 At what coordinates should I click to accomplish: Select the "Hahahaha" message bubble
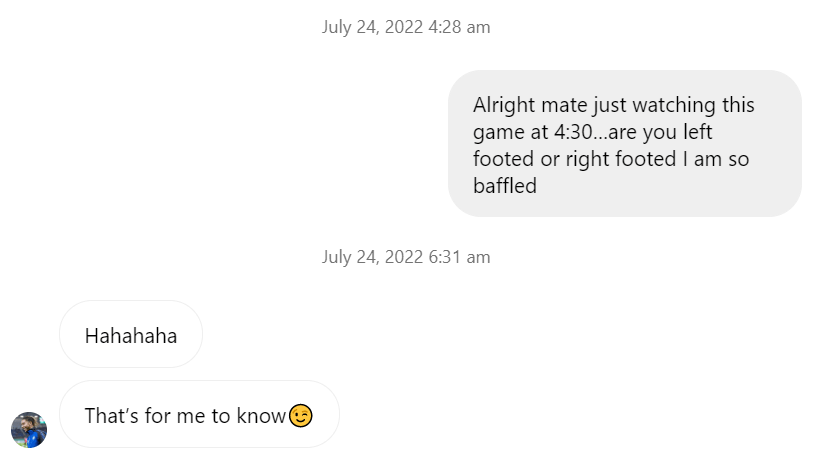pos(131,335)
